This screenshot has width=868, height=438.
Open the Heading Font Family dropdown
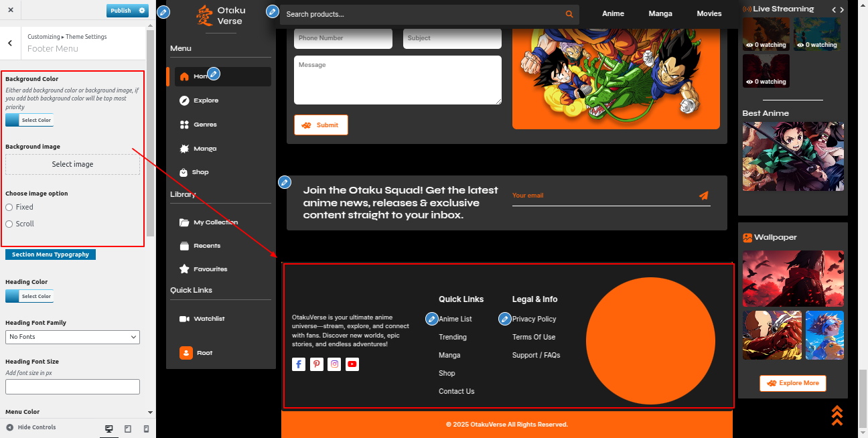tap(72, 337)
